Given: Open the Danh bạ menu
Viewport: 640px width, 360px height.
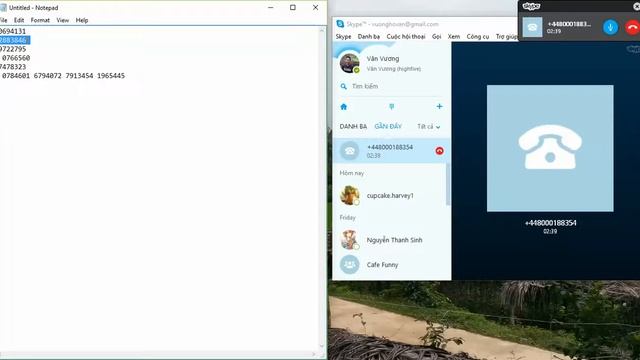Looking at the screenshot, I should (x=369, y=36).
